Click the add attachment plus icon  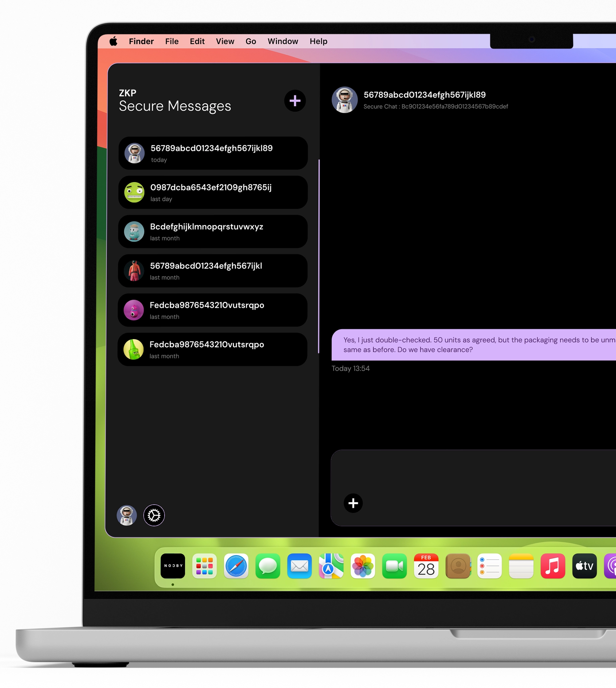click(x=353, y=503)
